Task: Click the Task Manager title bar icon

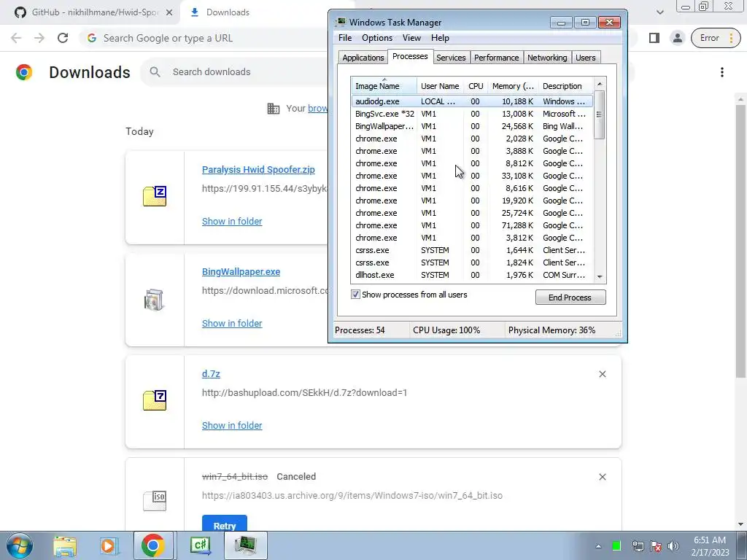Action: [x=341, y=22]
